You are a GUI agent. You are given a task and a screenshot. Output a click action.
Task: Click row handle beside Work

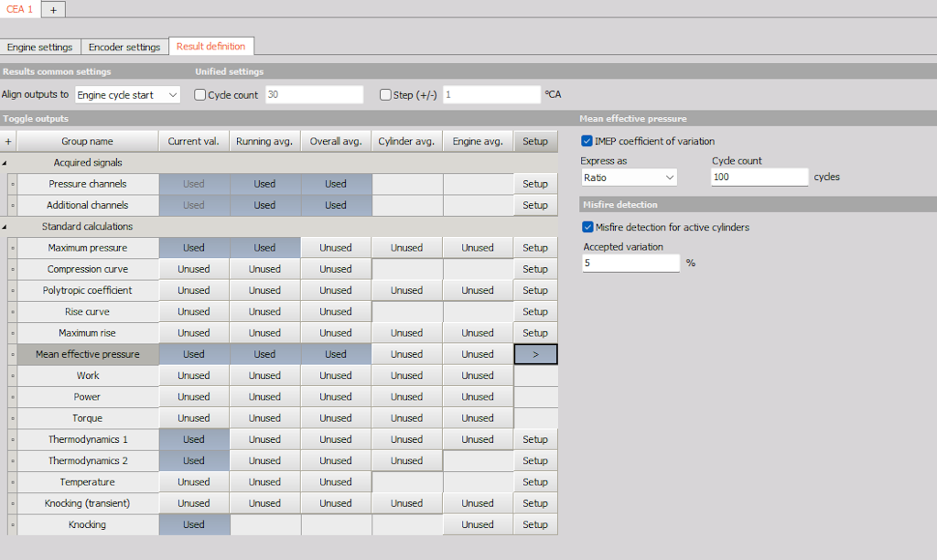13,376
